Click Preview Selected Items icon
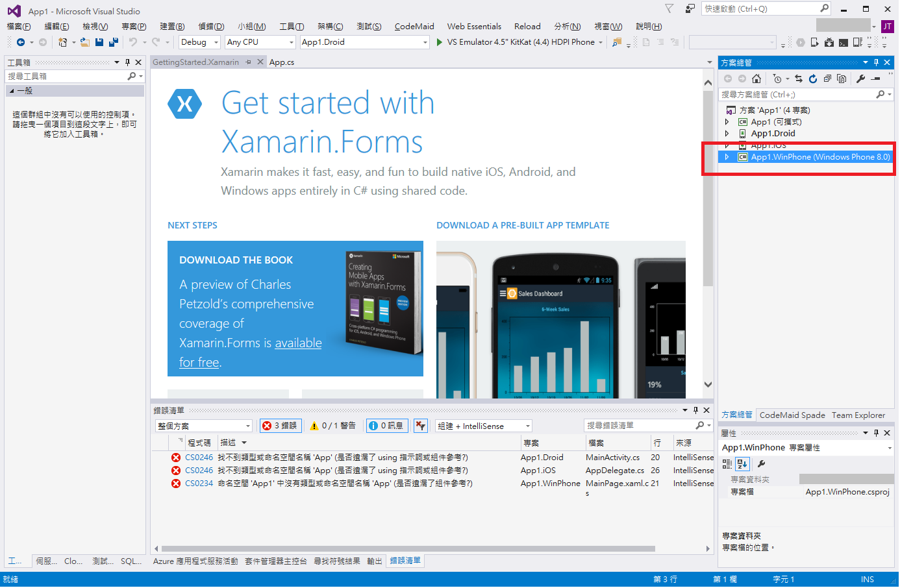Viewport: 900px width, 588px height. tap(875, 79)
